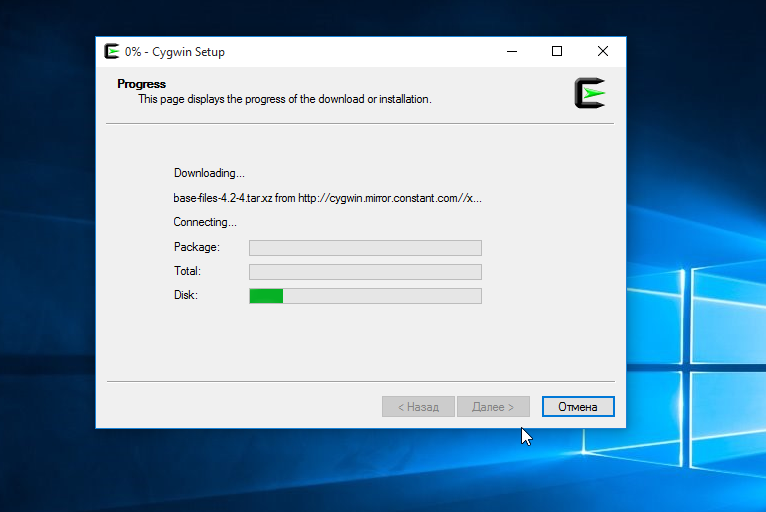Click the Progress heading
The height and width of the screenshot is (512, 766).
point(142,84)
